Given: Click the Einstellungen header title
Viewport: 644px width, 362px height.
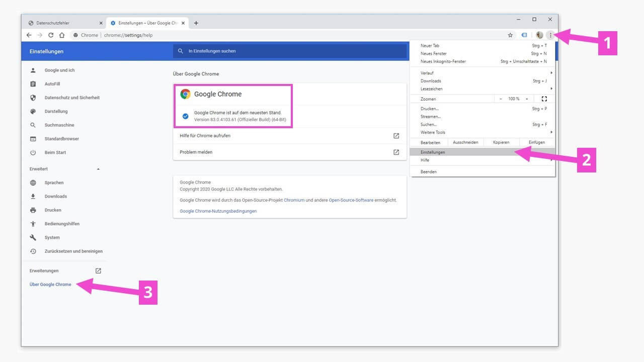Looking at the screenshot, I should pyautogui.click(x=46, y=51).
